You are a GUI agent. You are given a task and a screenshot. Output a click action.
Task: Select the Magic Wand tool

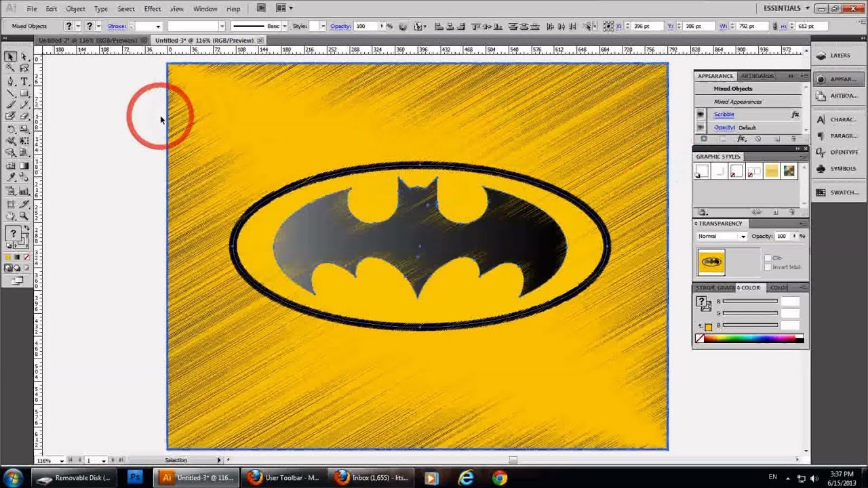(x=11, y=69)
